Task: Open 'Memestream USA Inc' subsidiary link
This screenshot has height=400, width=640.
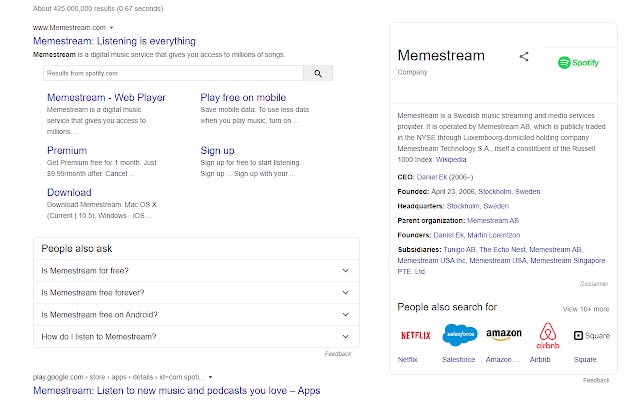Action: point(431,260)
